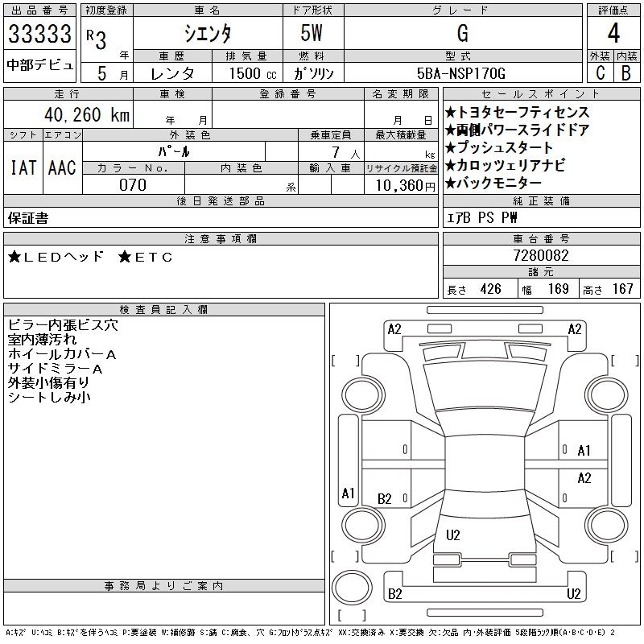644x644 pixels.
Task: Select inspector note シートしみ小
Action: click(x=49, y=397)
